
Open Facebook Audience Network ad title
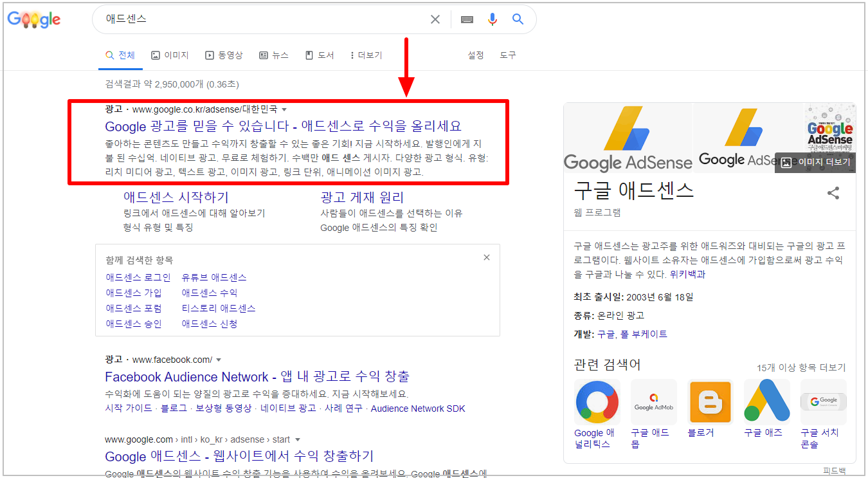coord(257,376)
